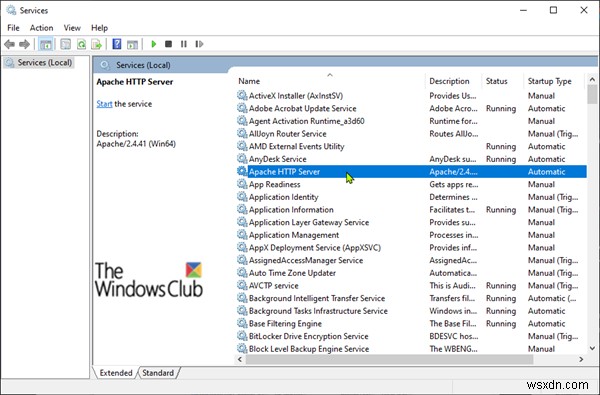Click the green Start Service icon

pyautogui.click(x=154, y=44)
